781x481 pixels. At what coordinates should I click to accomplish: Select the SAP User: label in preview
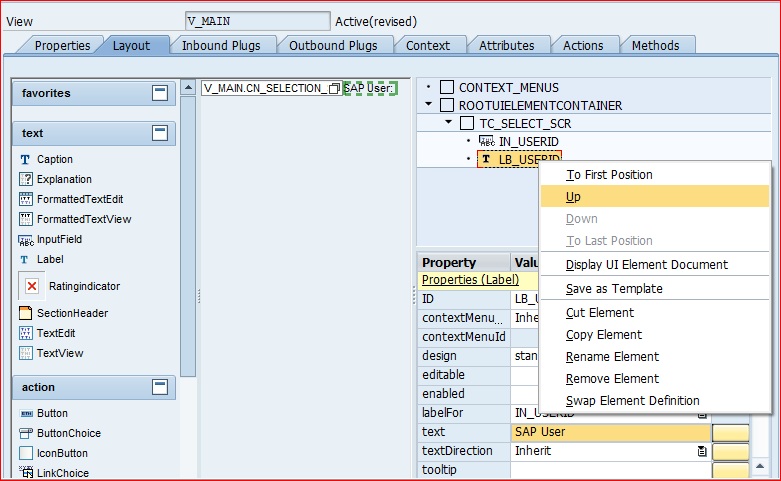click(x=370, y=89)
